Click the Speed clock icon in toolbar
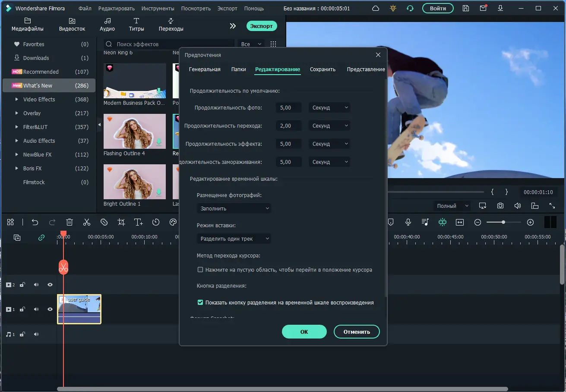Screen dimensions: 566x392 pyautogui.click(x=156, y=222)
